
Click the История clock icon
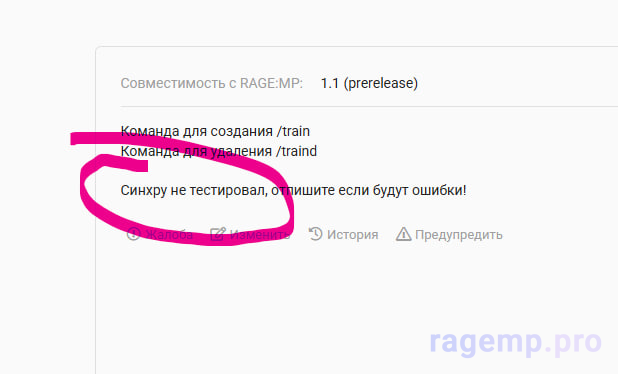(315, 234)
